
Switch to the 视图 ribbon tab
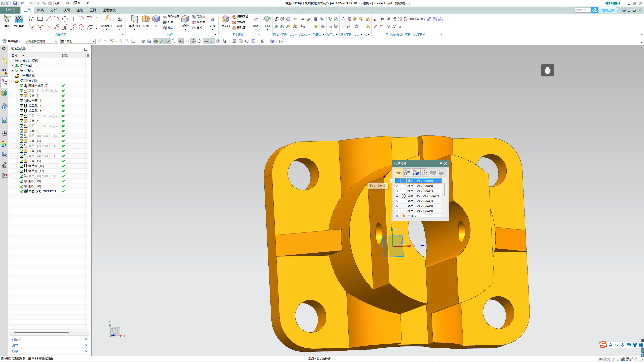click(67, 10)
